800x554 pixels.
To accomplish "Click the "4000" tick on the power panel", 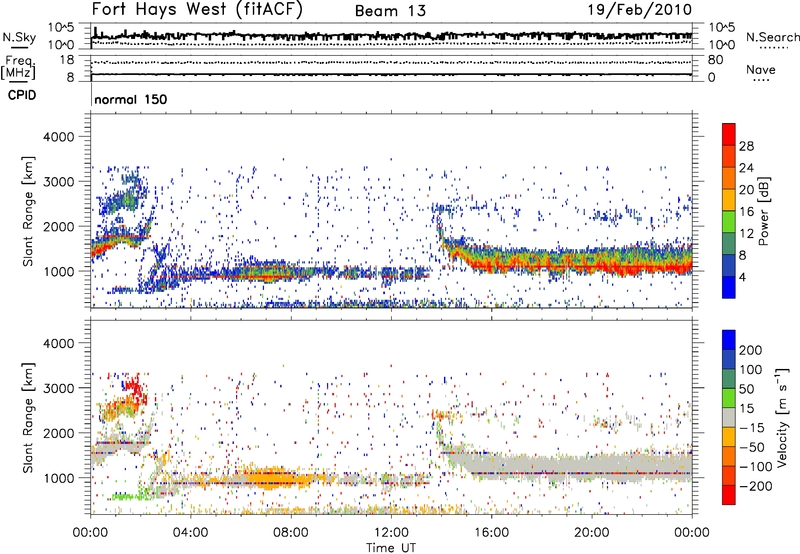I will pos(58,137).
